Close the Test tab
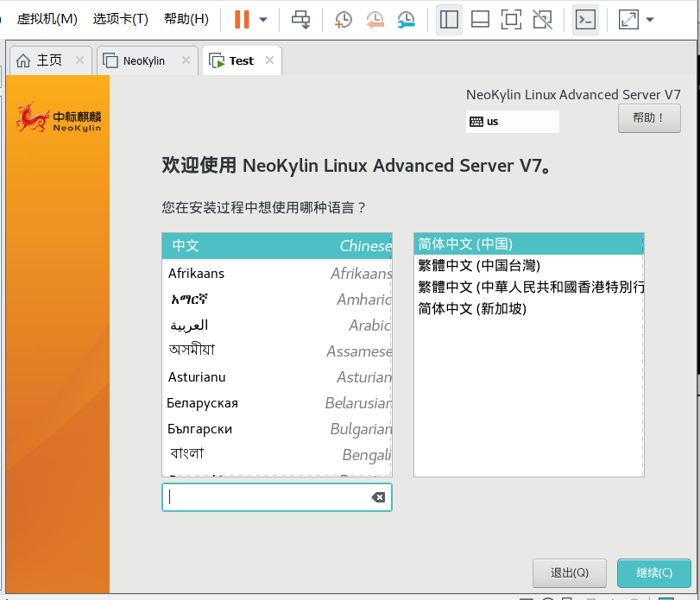 pos(269,60)
